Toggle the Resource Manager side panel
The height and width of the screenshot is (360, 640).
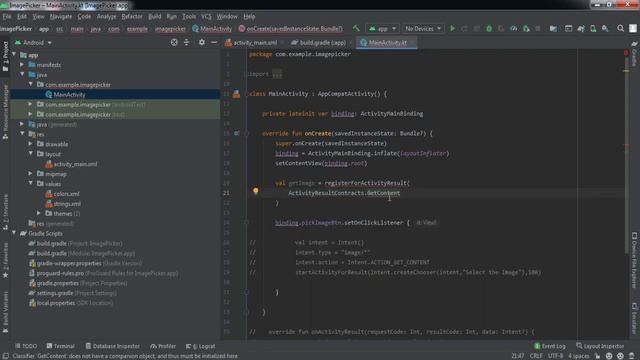(5, 113)
